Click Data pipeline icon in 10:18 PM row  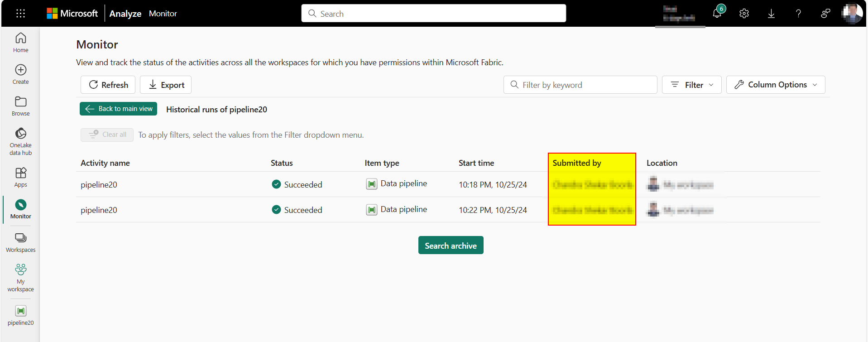(x=372, y=184)
